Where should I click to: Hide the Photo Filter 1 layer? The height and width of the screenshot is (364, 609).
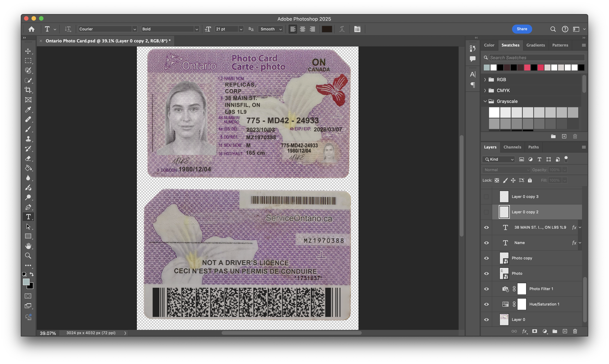(x=486, y=289)
